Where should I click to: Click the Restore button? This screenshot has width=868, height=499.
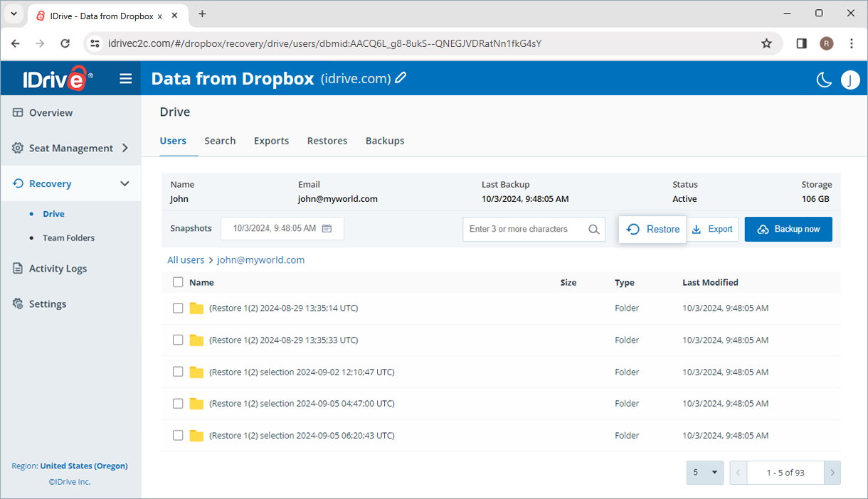(652, 229)
